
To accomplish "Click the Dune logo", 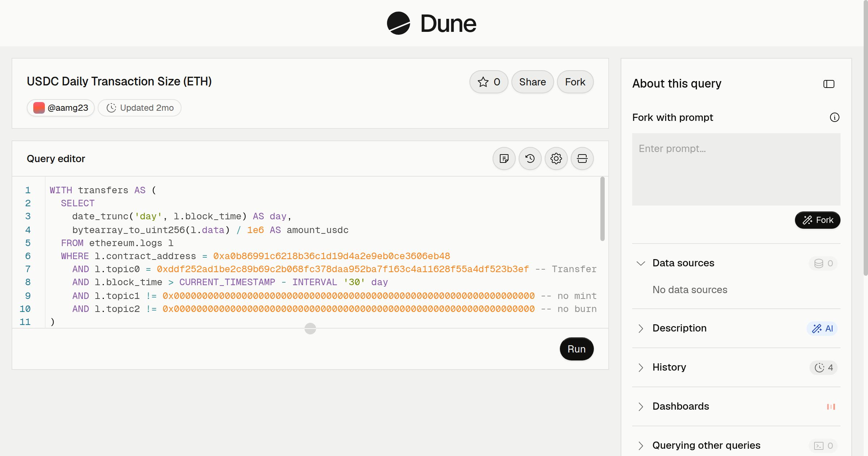I will (431, 23).
